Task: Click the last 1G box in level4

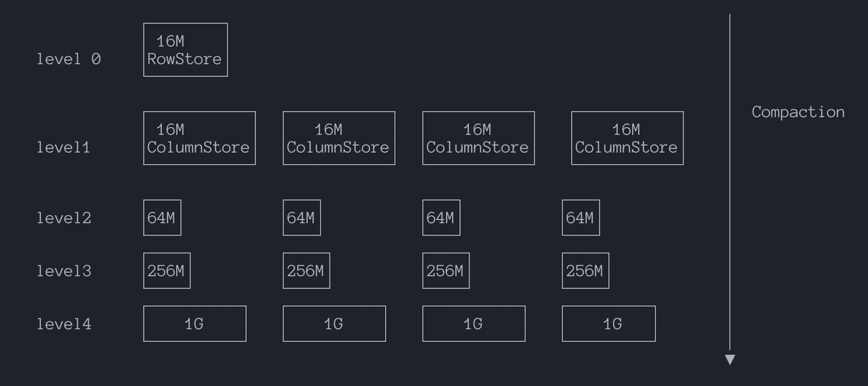Action: click(608, 324)
